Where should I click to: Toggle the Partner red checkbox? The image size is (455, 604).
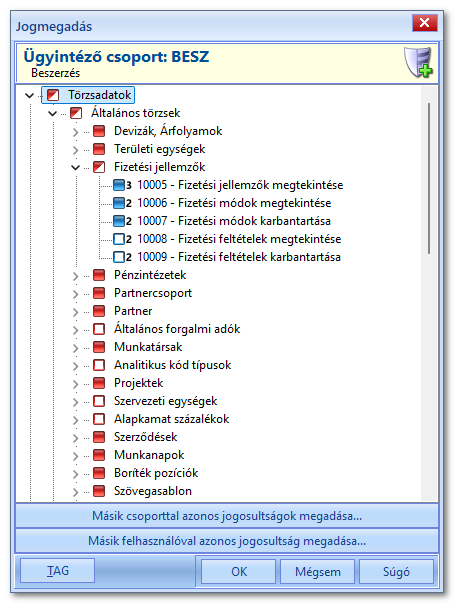[x=99, y=311]
